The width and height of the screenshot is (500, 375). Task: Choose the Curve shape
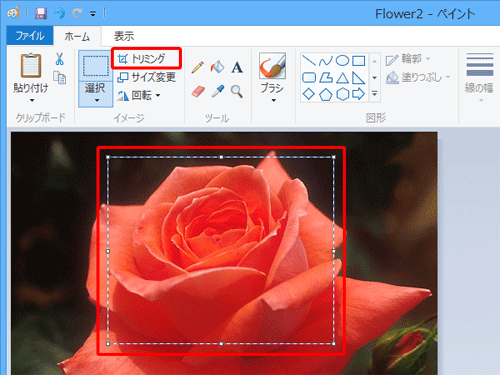[x=325, y=61]
